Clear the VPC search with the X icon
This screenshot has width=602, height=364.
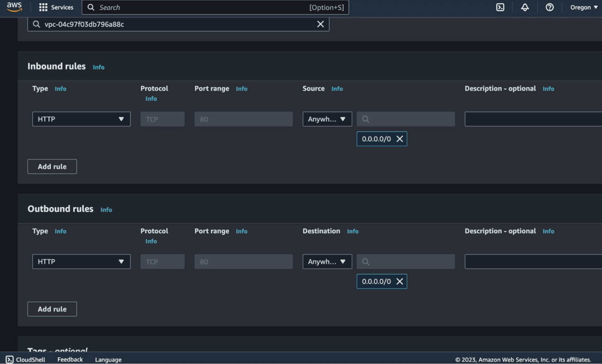tap(320, 24)
